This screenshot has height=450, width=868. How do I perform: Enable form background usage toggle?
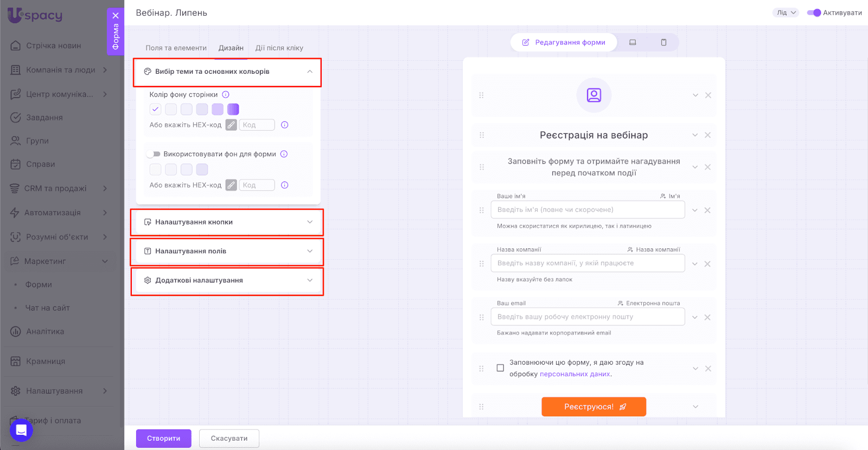(154, 154)
